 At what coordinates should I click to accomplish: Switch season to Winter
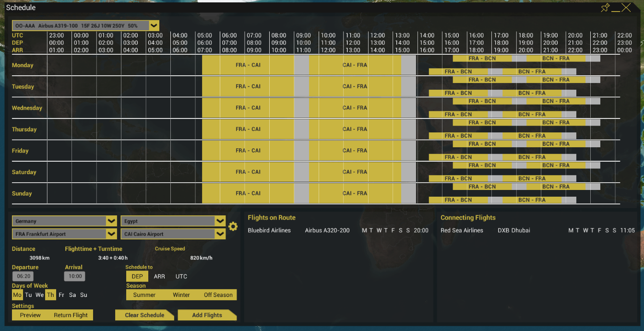pyautogui.click(x=181, y=295)
